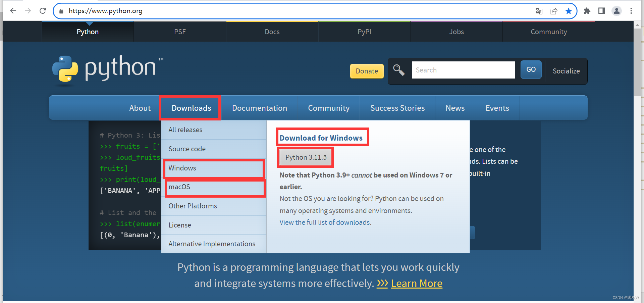The height and width of the screenshot is (303, 644).
Task: Open View the full list of downloads
Action: coord(325,222)
